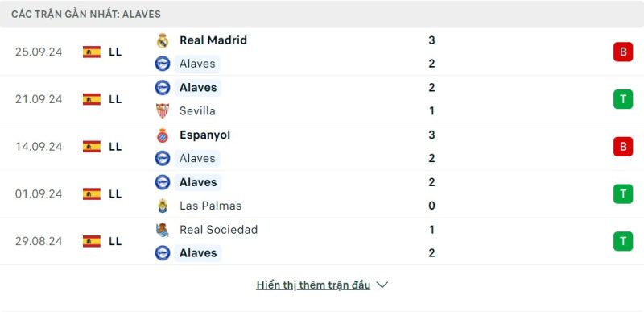Click the Sevilla club crest icon
This screenshot has height=312, width=644.
pos(163,111)
